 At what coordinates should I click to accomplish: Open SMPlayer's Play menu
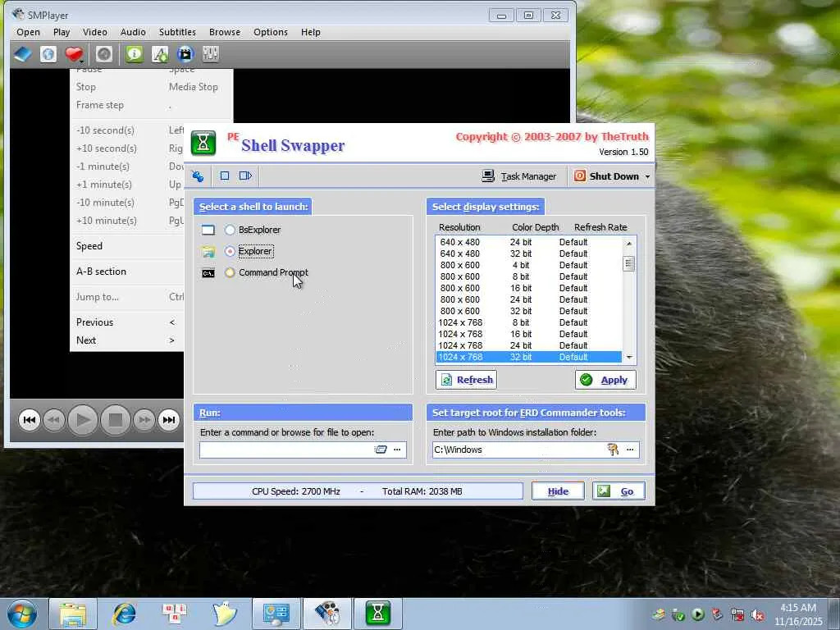(62, 32)
